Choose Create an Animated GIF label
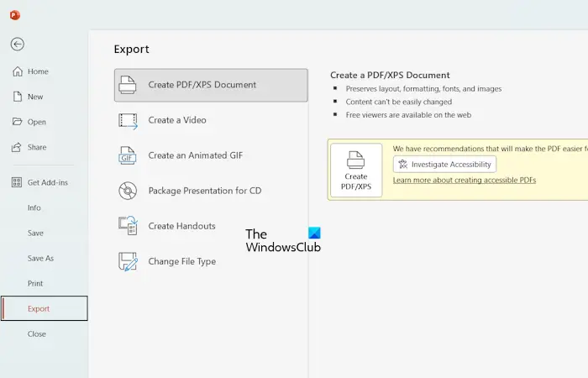 point(196,155)
